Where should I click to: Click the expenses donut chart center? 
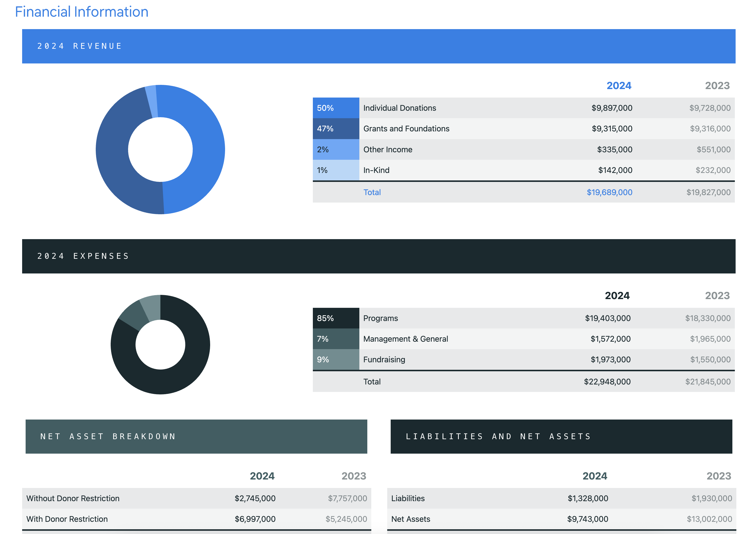coord(160,345)
